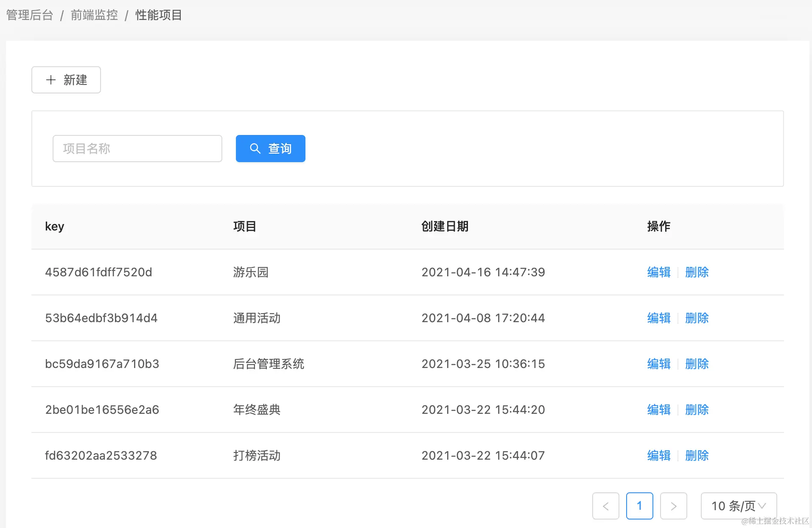Click key 2be01be16556e2a6
Image resolution: width=812 pixels, height=528 pixels.
102,410
